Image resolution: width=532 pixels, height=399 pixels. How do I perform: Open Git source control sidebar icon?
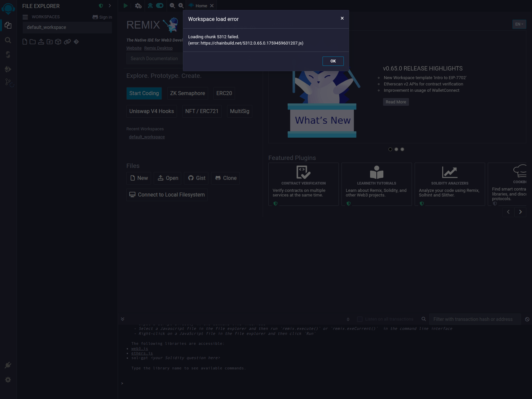pyautogui.click(x=9, y=83)
